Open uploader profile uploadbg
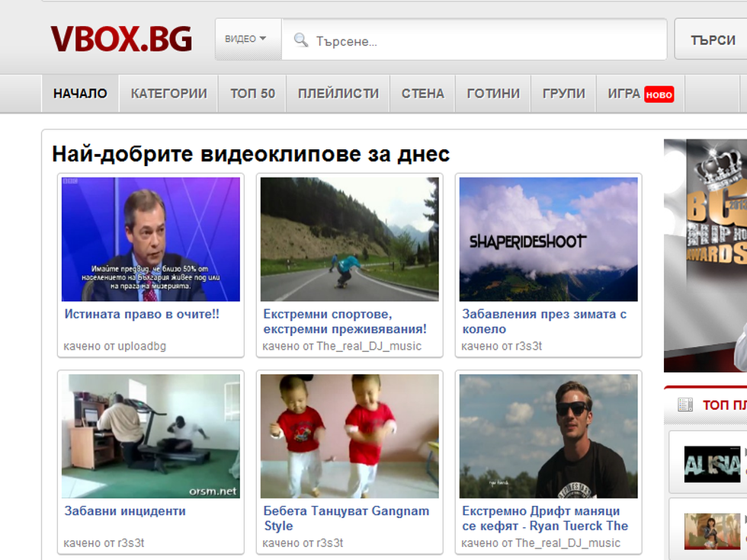 click(x=142, y=346)
